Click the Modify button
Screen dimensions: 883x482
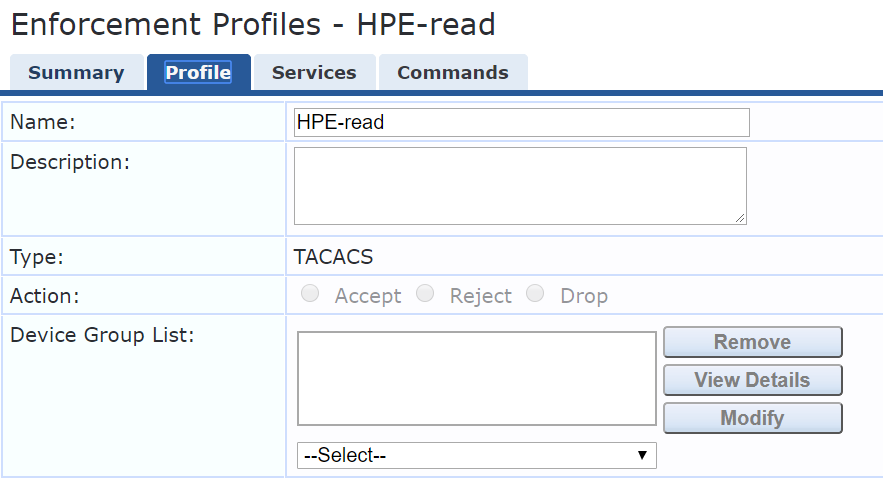[753, 418]
